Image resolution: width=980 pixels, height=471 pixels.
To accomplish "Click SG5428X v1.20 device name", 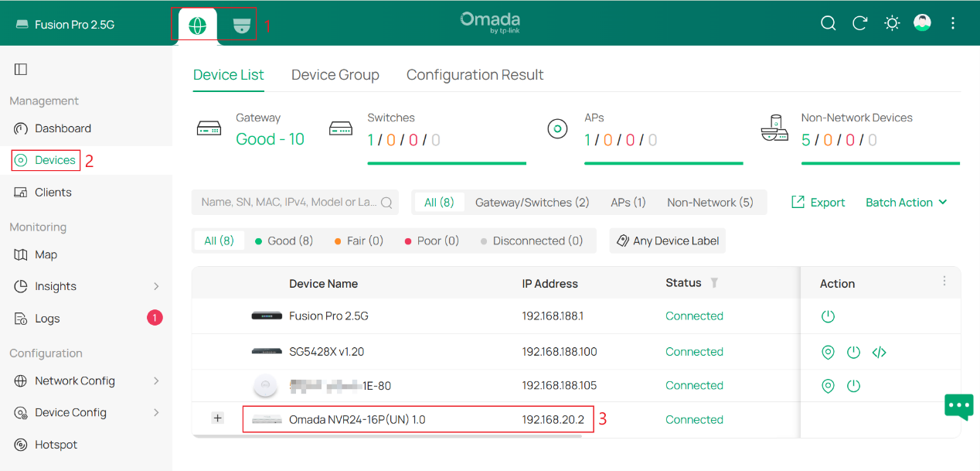I will click(326, 352).
